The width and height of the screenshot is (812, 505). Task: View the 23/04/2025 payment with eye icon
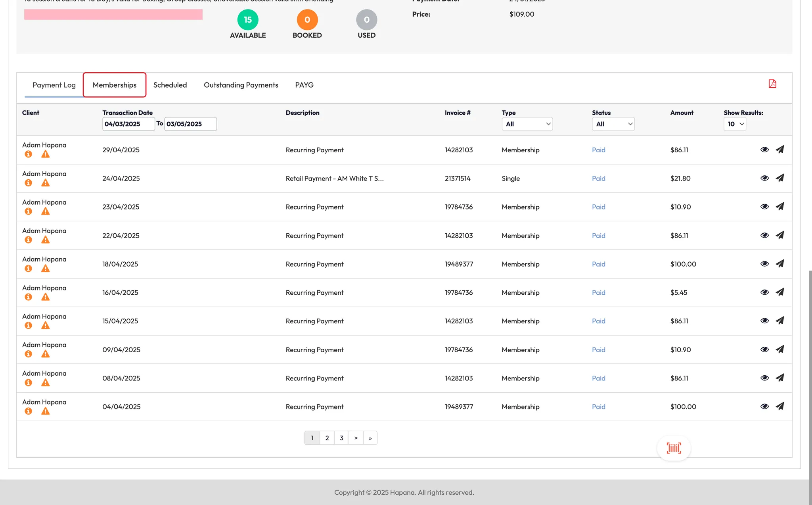764,207
